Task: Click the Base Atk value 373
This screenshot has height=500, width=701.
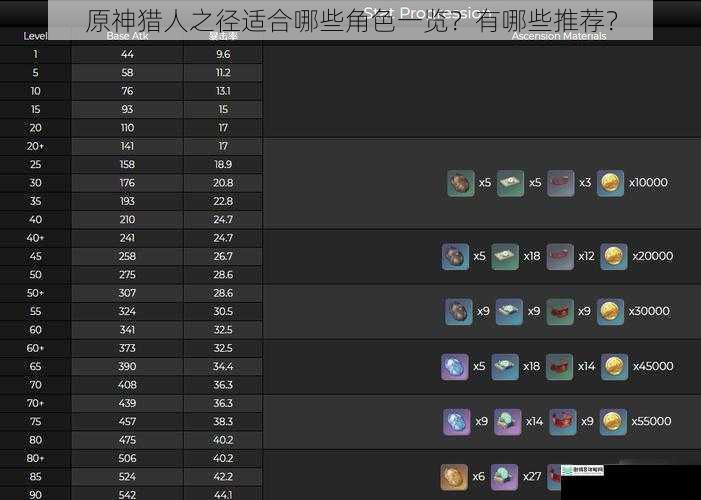Action: 127,348
